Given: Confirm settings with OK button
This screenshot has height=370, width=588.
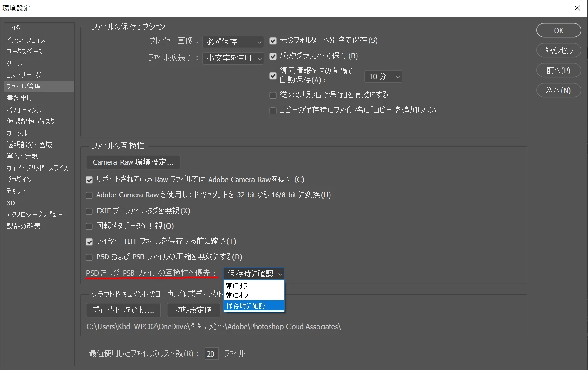Looking at the screenshot, I should [x=559, y=30].
